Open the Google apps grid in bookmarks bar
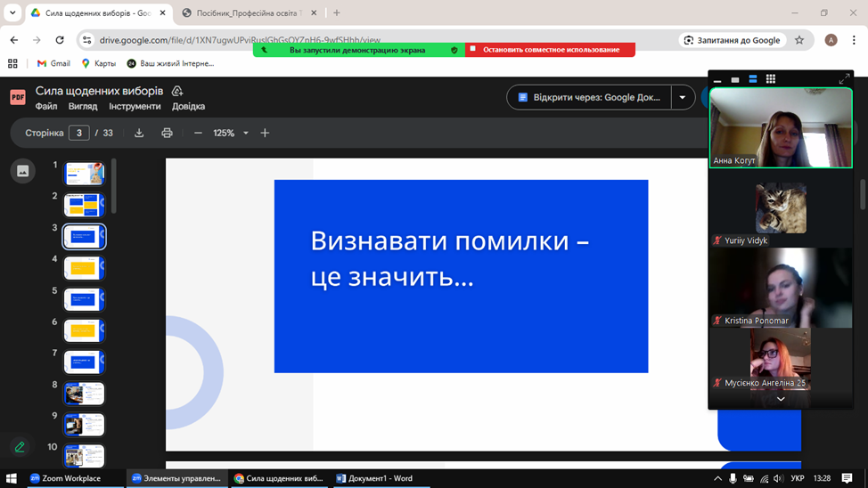868x488 pixels. click(x=12, y=63)
